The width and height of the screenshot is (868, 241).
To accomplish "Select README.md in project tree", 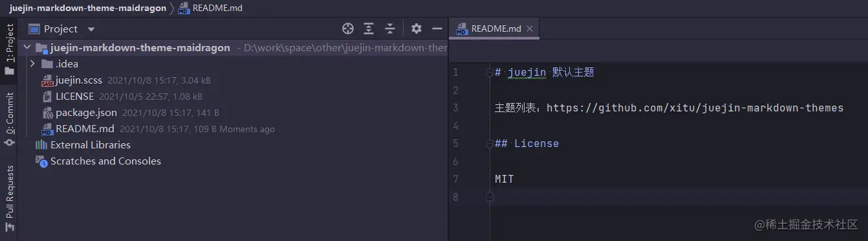I will click(x=85, y=129).
